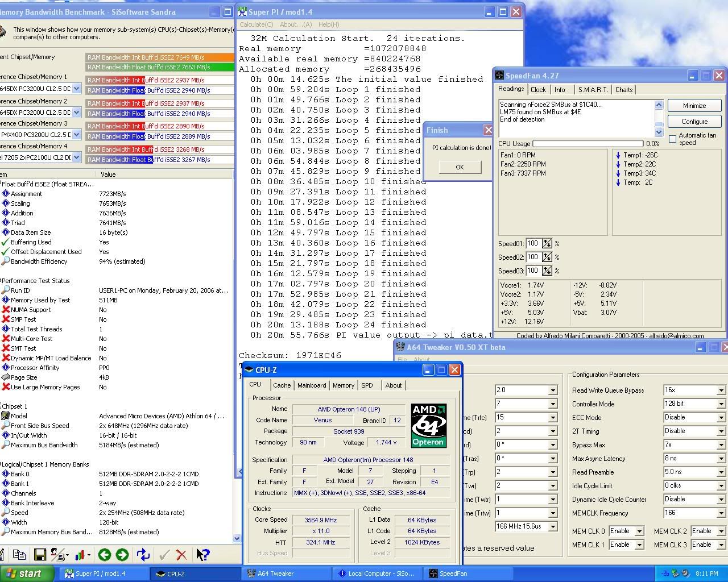
Task: Click the red X icon beside SMP Test
Action: pyautogui.click(x=6, y=319)
